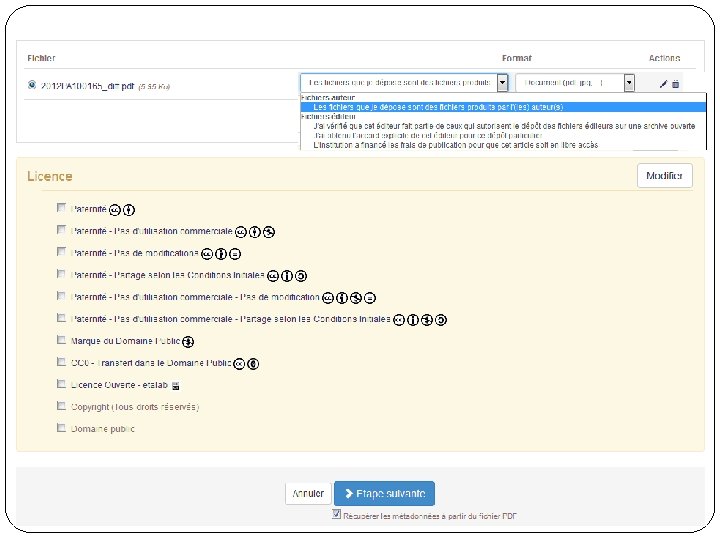Click CC icon on the CC0 row
Screen dimensions: 720x540
239,364
